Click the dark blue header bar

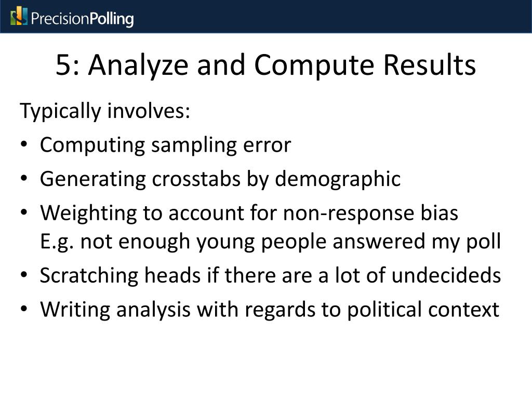[x=266, y=17]
